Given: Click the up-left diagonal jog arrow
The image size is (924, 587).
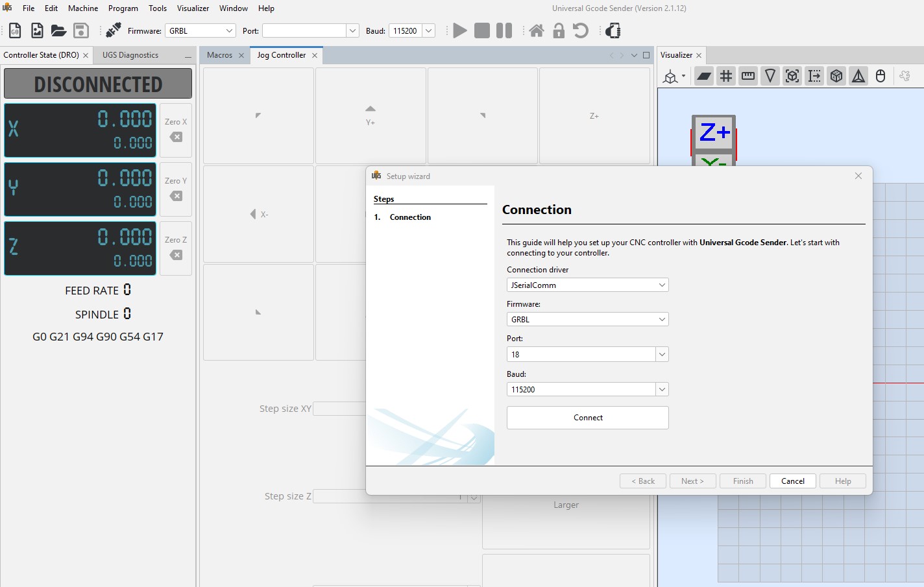Looking at the screenshot, I should click(259, 115).
